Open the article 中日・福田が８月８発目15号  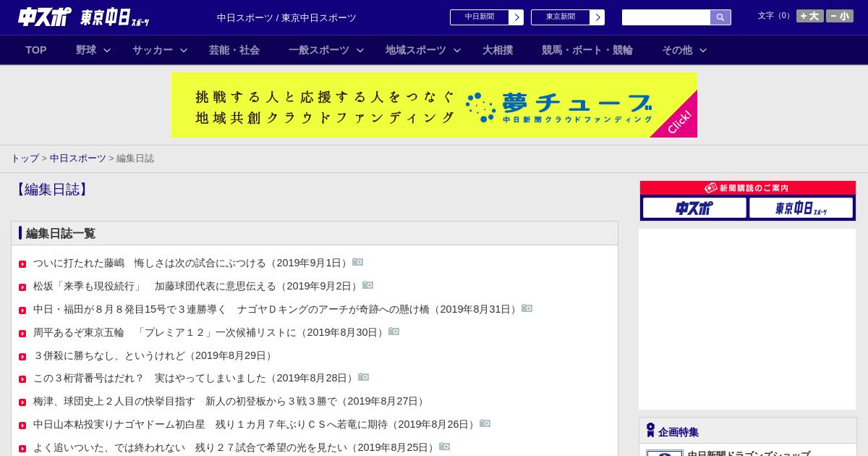tap(277, 309)
